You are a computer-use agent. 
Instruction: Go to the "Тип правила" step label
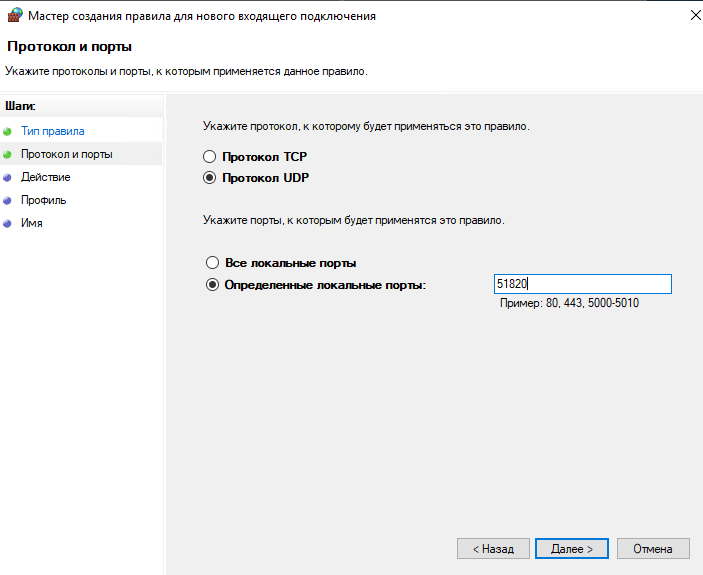click(52, 131)
